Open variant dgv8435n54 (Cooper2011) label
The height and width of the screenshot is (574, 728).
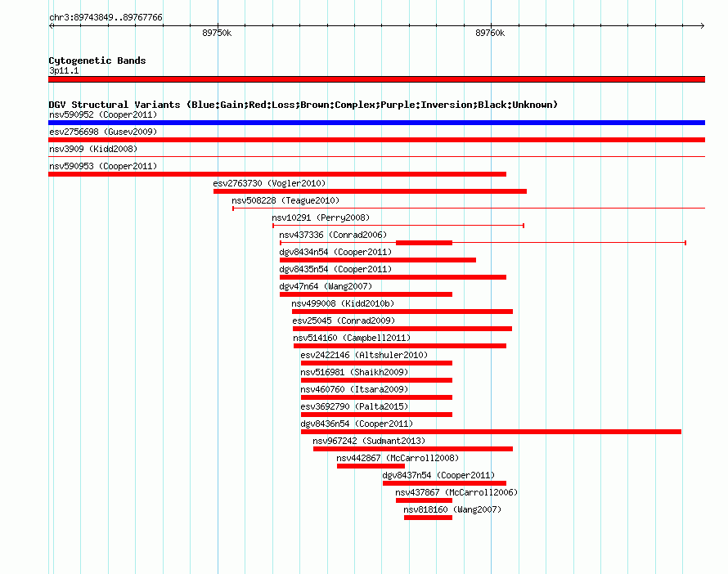(335, 269)
